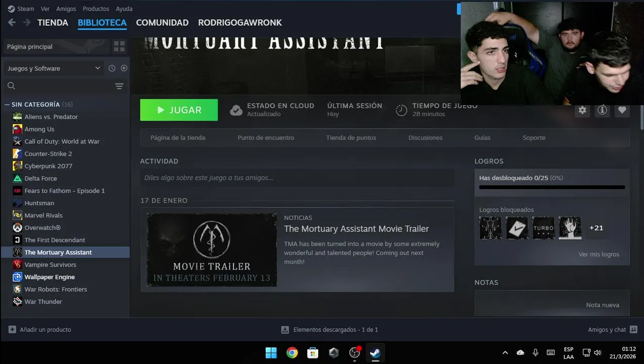Viewport: 644px width, 364px height.
Task: Open the Ayuda menu
Action: coord(124,9)
